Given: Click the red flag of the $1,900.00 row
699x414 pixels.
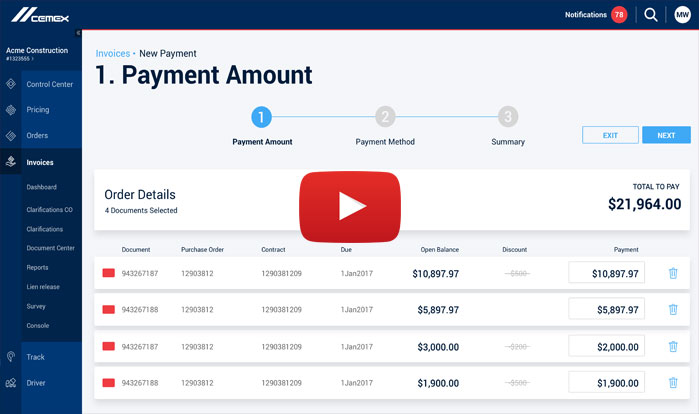Looking at the screenshot, I should pos(108,383).
